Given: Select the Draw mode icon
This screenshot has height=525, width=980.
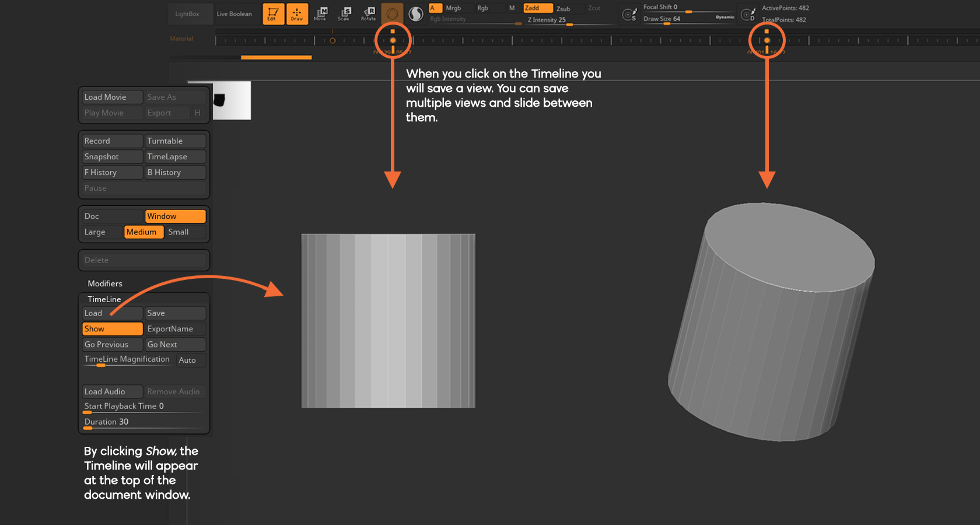Looking at the screenshot, I should (297, 13).
